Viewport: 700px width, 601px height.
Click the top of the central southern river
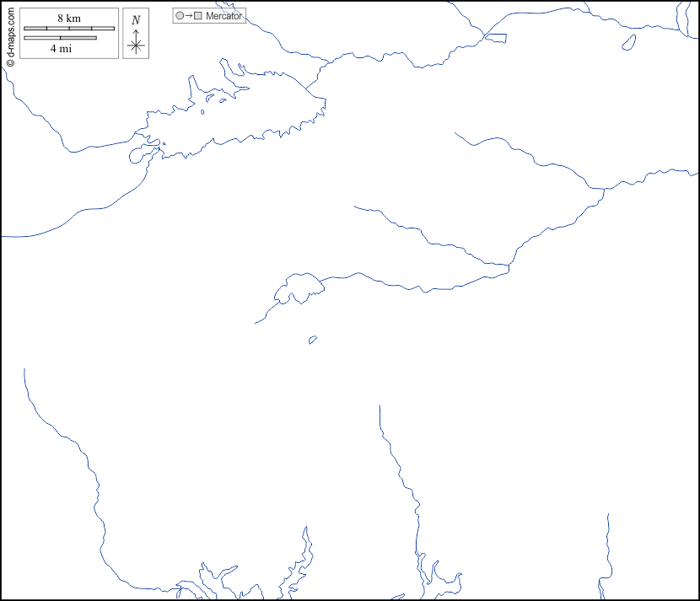(x=380, y=408)
